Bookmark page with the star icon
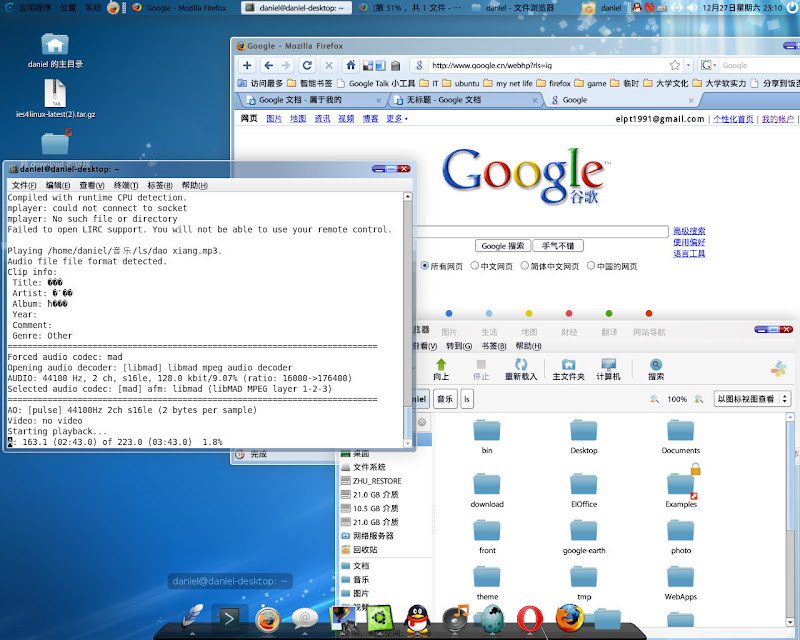Image resolution: width=800 pixels, height=640 pixels. [x=675, y=65]
